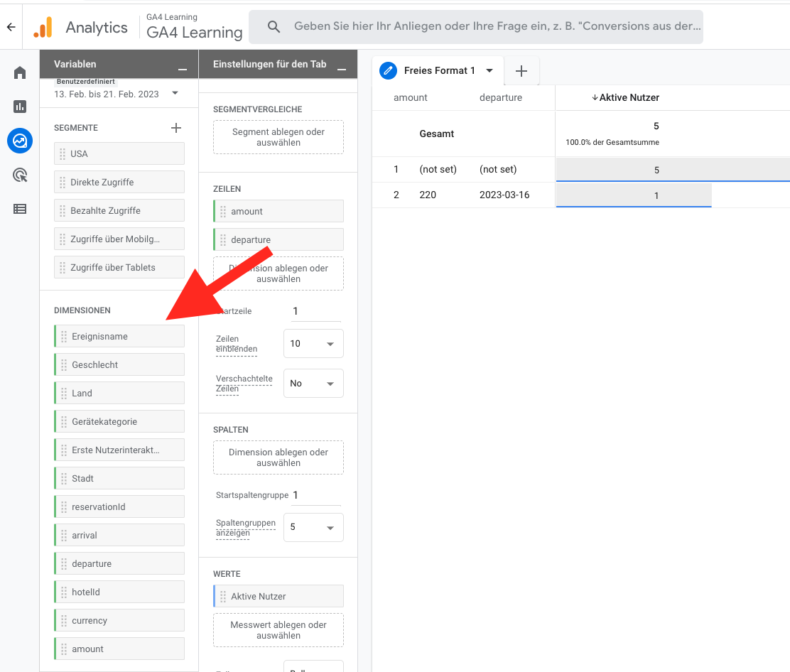Open the Home icon in sidebar
790x672 pixels.
[20, 73]
